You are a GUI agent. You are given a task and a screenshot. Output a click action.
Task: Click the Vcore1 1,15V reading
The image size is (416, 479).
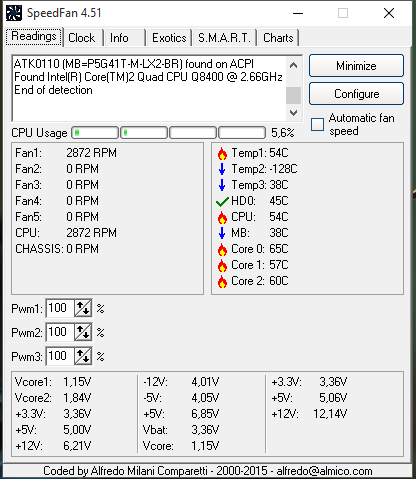(53, 382)
